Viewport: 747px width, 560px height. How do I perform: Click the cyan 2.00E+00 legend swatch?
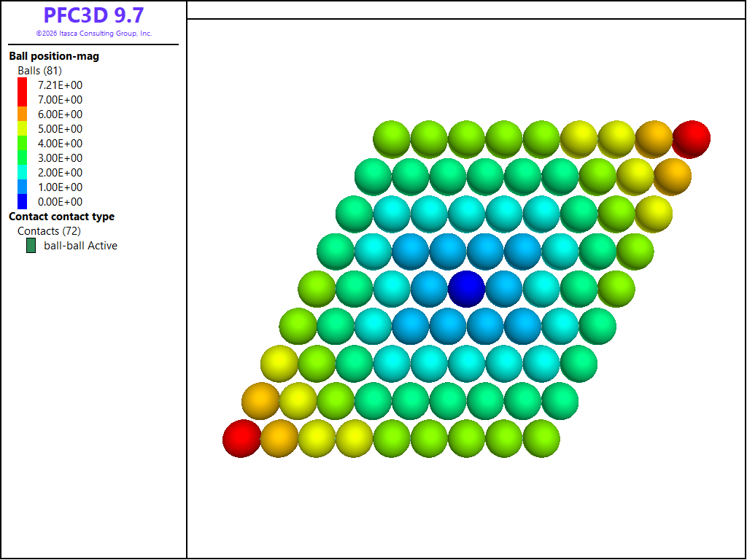(x=23, y=172)
